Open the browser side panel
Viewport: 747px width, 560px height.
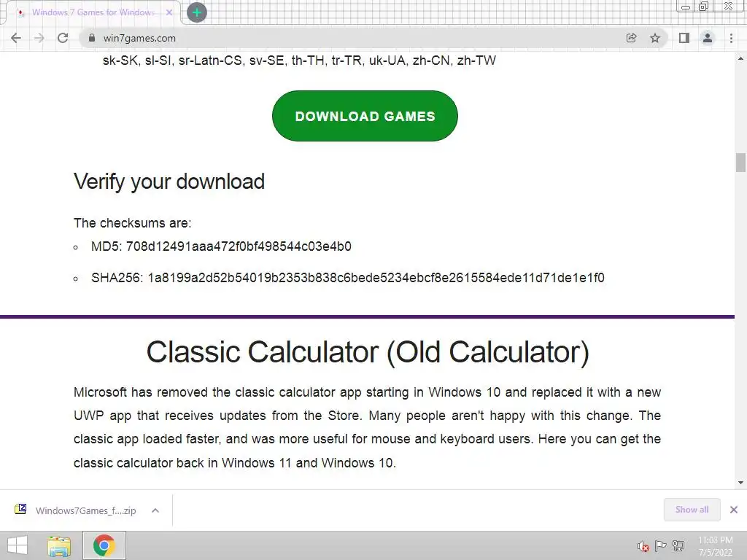tap(684, 38)
